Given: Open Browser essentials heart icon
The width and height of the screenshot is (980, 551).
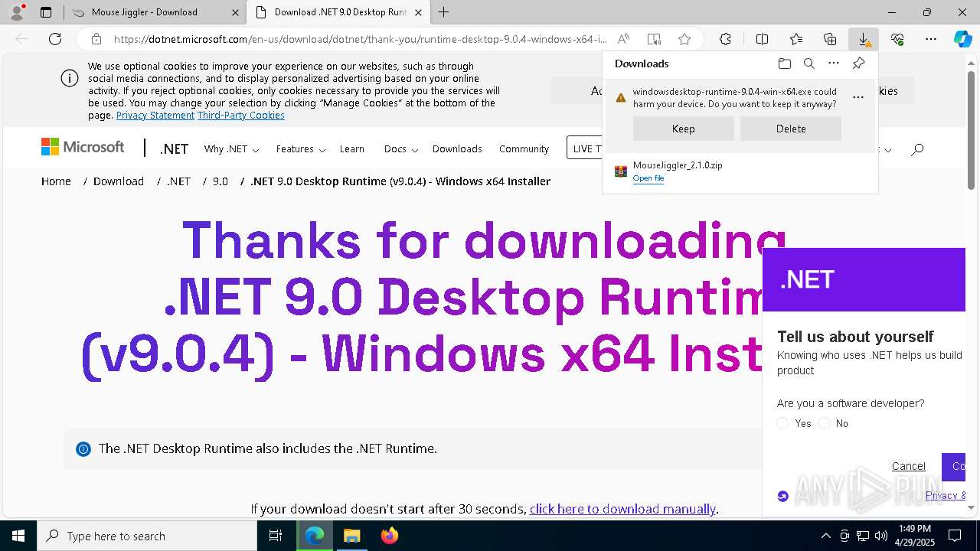Looking at the screenshot, I should pyautogui.click(x=897, y=39).
